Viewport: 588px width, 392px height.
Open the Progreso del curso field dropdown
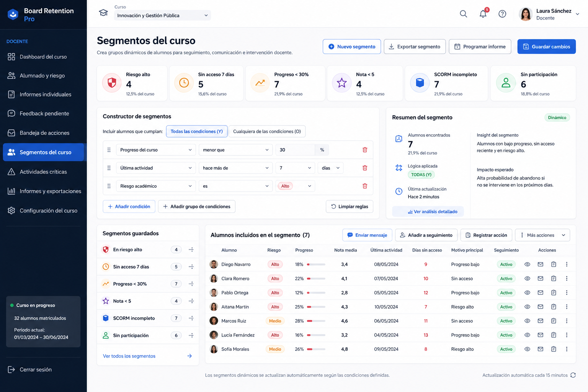tap(156, 150)
